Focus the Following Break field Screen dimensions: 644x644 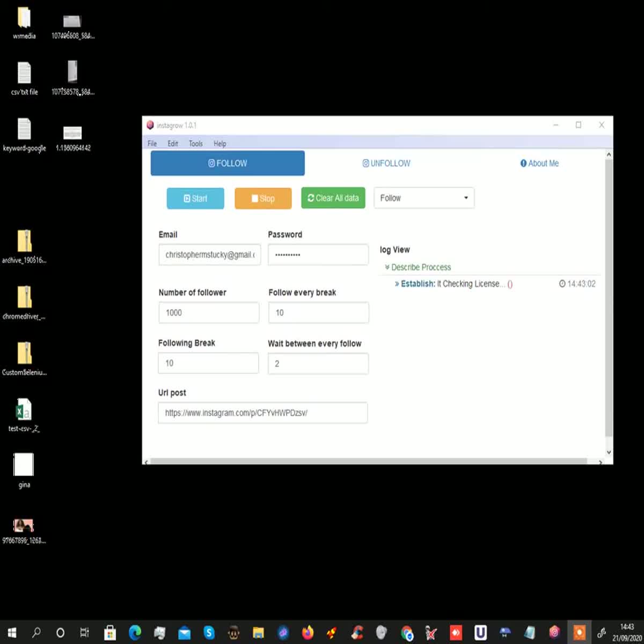(x=208, y=363)
